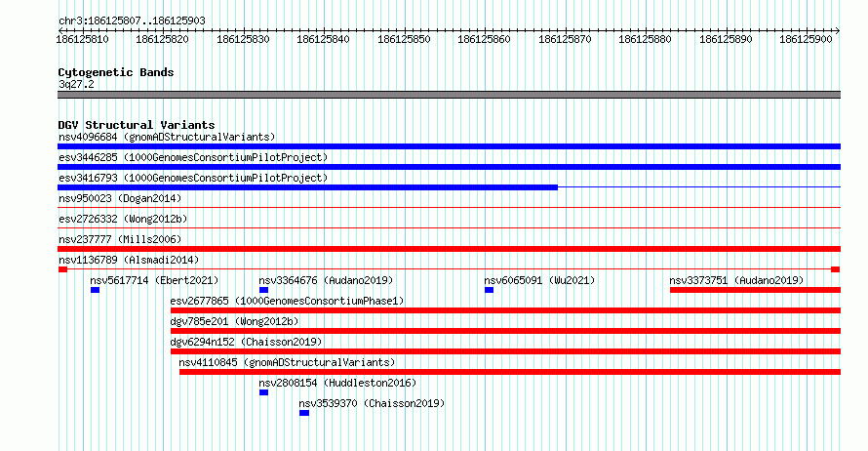This screenshot has height=451, width=868.
Task: Open nsv3364676 (Audano2019) label
Action: click(x=326, y=280)
